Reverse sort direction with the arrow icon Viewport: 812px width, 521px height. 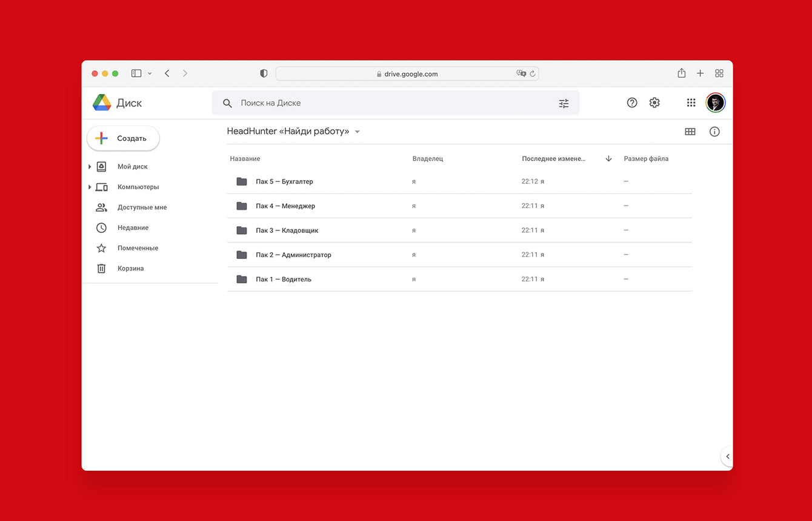608,159
